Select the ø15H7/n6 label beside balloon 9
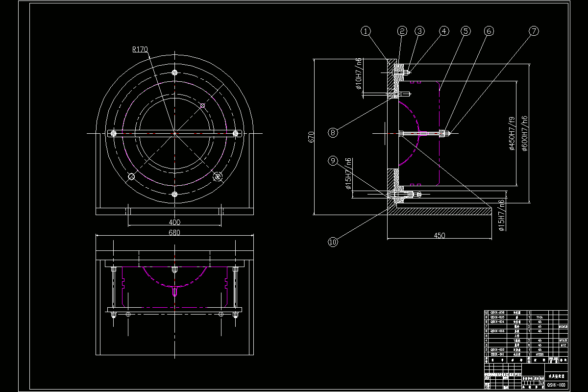Viewport: 588px width, 392px height. [x=348, y=173]
